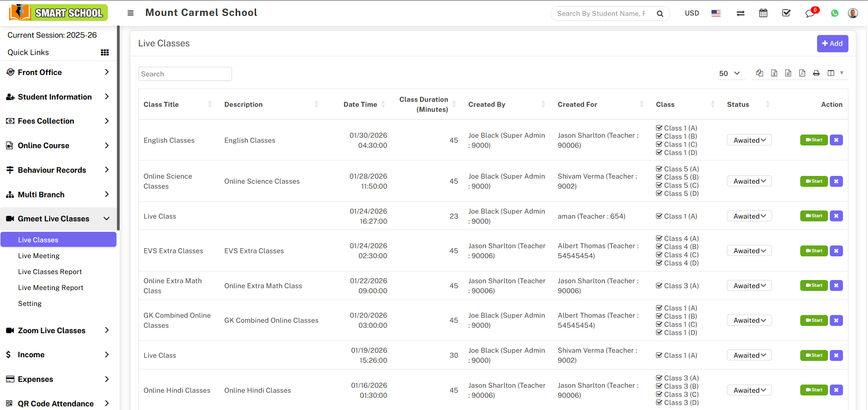Toggle Class 5 (B) checkbox in Online Science
The image size is (868, 410).
(x=659, y=177)
